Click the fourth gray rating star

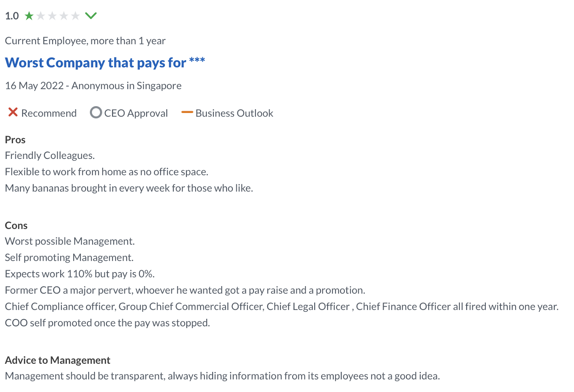click(63, 16)
